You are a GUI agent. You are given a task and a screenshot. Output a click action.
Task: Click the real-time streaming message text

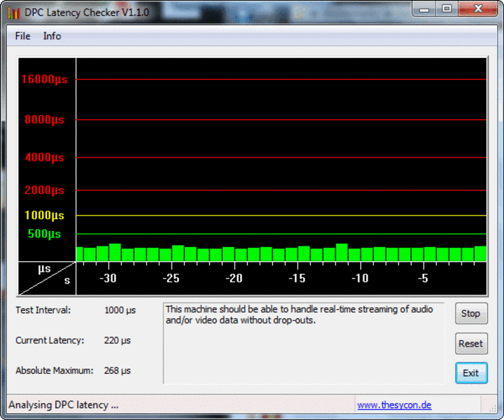tap(300, 314)
